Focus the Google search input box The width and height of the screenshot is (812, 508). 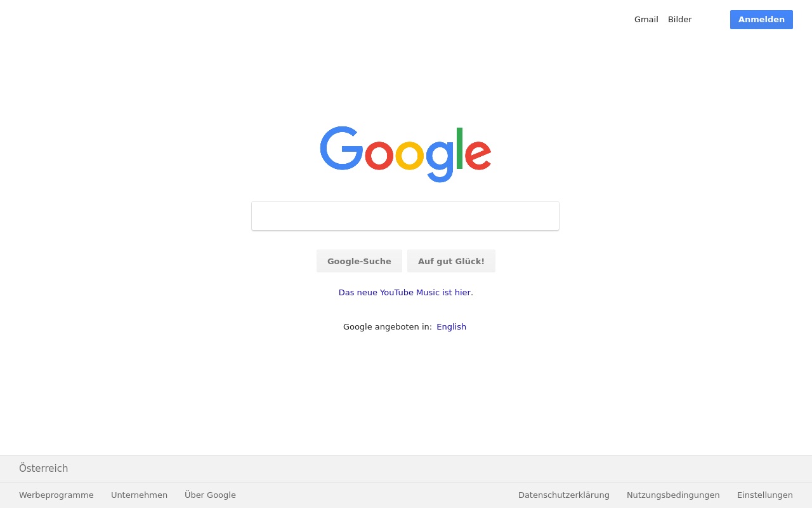pyautogui.click(x=405, y=216)
